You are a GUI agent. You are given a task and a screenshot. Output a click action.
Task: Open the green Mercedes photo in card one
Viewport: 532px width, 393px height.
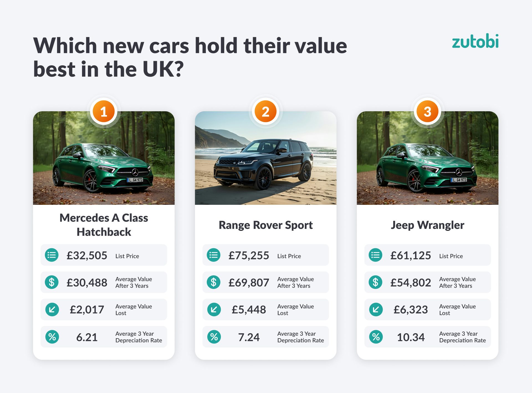pyautogui.click(x=104, y=163)
